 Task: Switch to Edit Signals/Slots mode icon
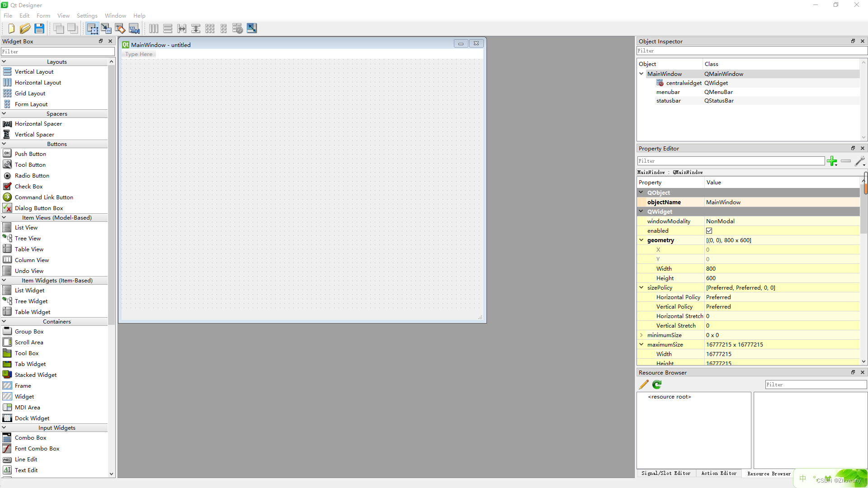[x=106, y=28]
